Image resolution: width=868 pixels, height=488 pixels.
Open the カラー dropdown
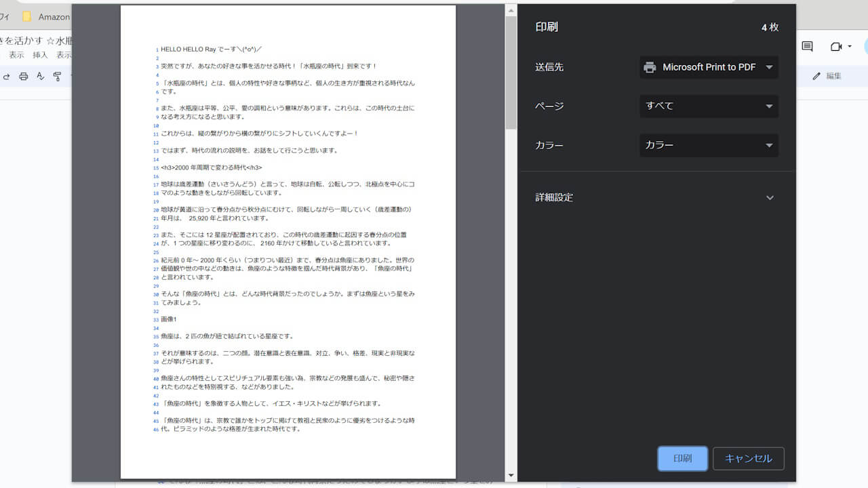pos(708,145)
